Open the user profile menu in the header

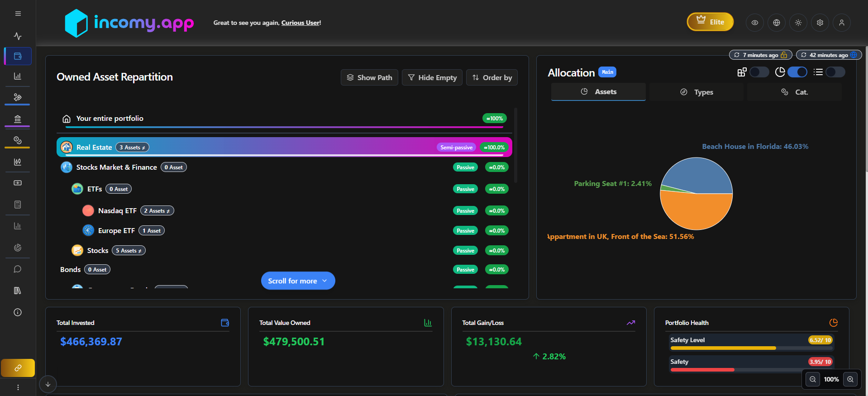coord(842,23)
